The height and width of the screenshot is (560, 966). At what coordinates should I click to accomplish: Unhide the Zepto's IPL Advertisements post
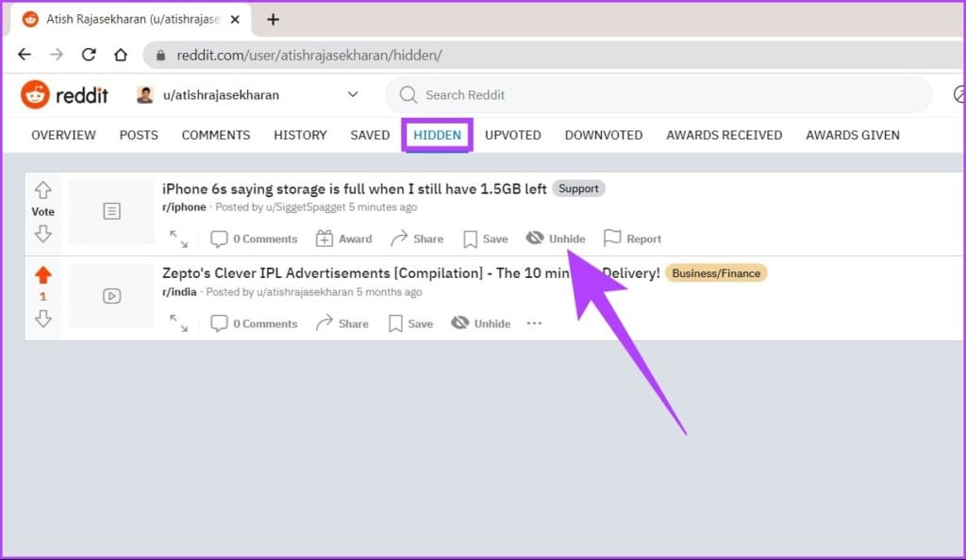pyautogui.click(x=480, y=323)
